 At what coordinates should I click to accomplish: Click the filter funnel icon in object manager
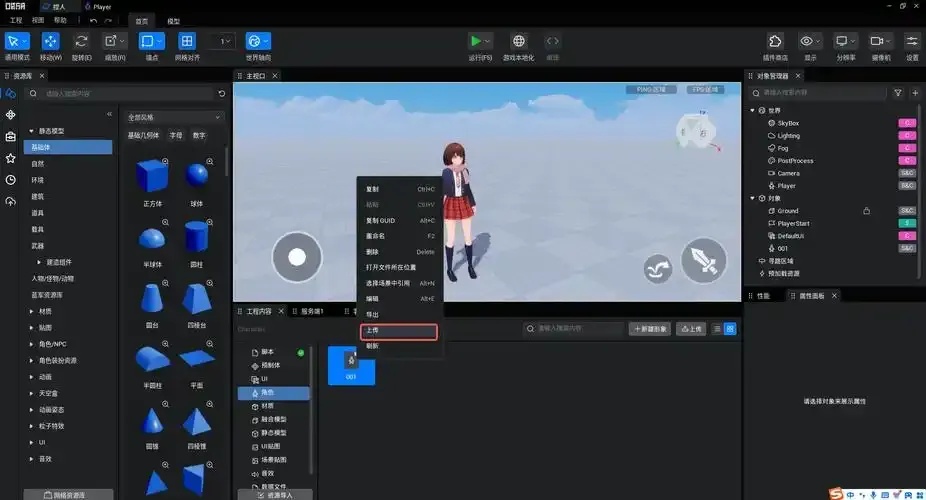tap(898, 93)
